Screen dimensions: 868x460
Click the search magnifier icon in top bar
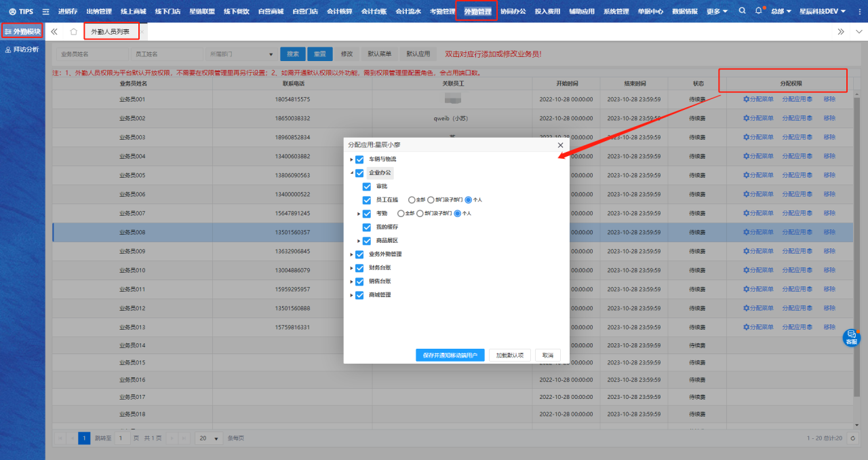point(742,11)
